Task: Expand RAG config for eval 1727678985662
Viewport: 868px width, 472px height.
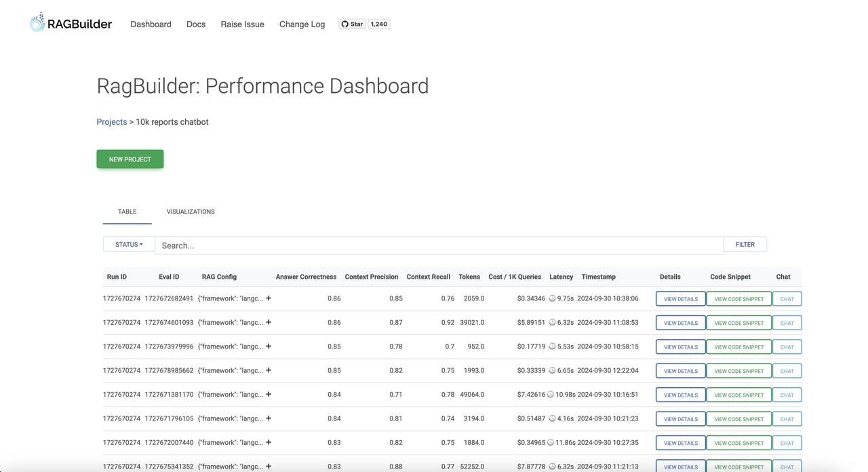Action: [269, 370]
